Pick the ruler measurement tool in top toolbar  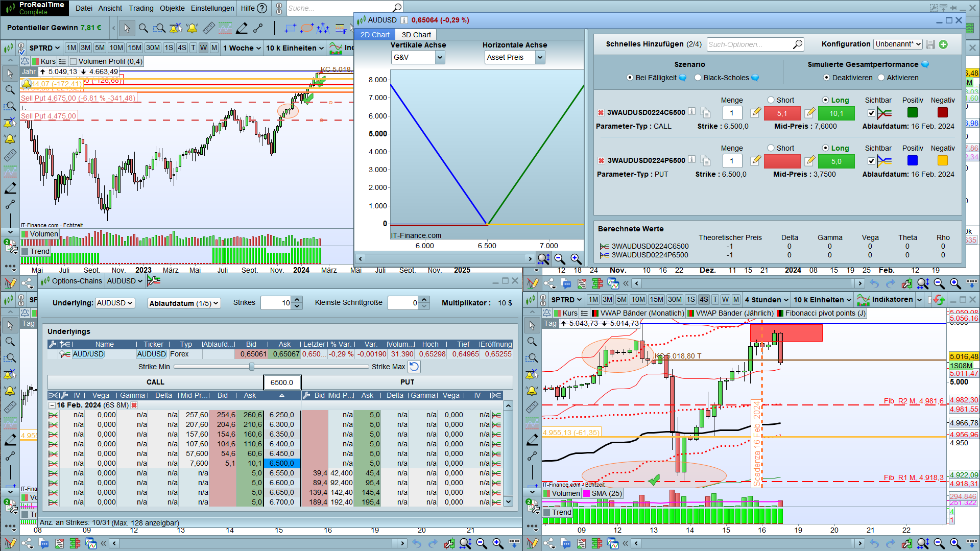pyautogui.click(x=208, y=28)
